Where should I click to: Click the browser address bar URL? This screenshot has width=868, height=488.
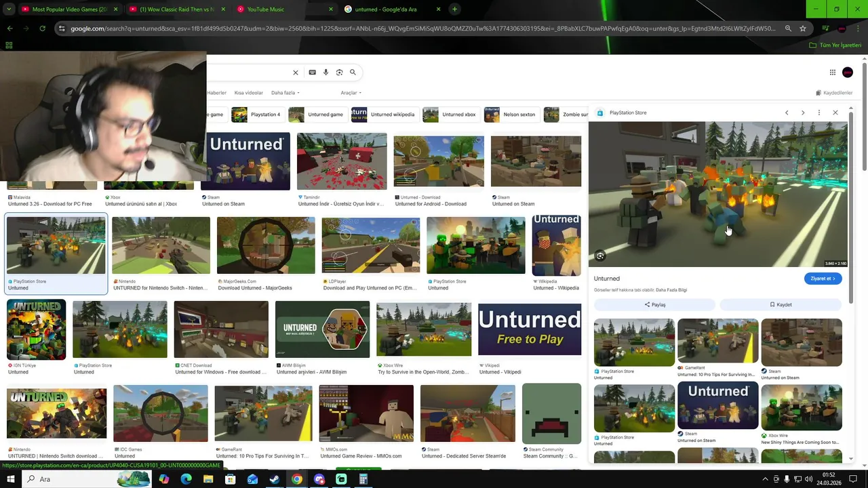click(x=423, y=28)
